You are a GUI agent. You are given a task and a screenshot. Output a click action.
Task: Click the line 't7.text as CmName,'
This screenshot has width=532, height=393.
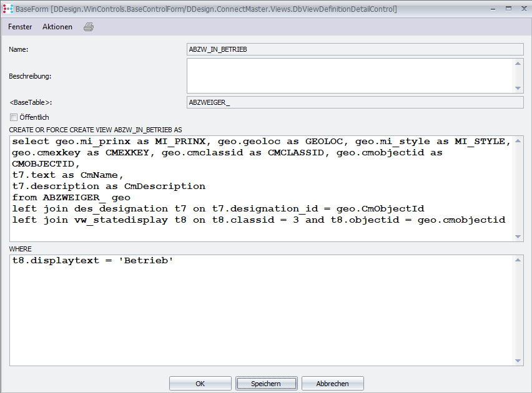point(68,175)
